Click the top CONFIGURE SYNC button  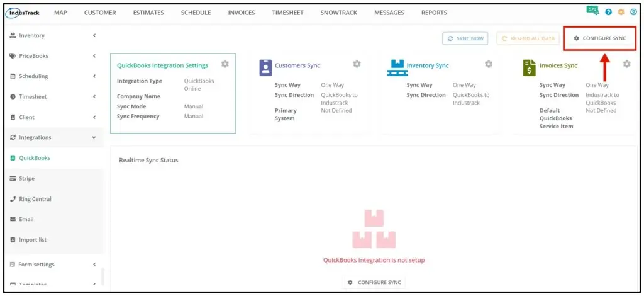(x=599, y=38)
